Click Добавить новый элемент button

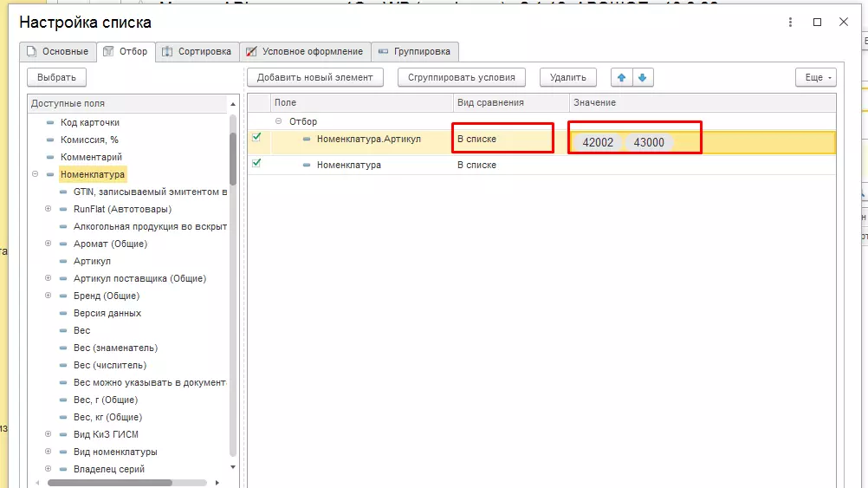pyautogui.click(x=315, y=77)
